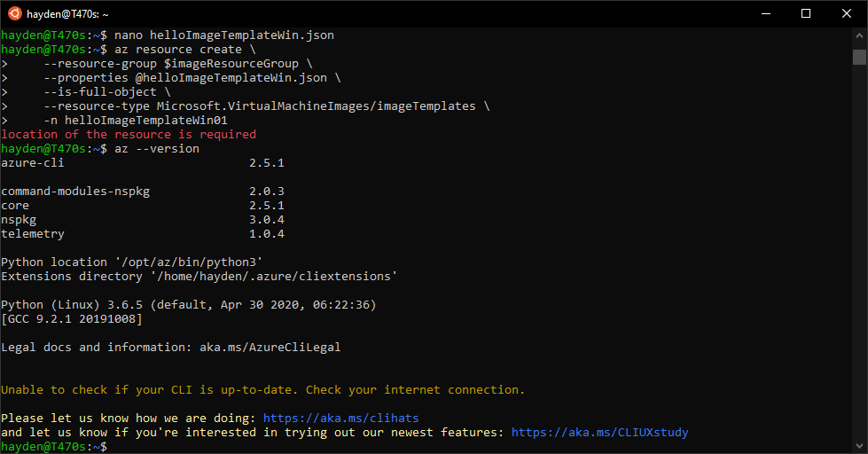The width and height of the screenshot is (868, 454).
Task: Click the 'core' row label
Action: tap(15, 206)
